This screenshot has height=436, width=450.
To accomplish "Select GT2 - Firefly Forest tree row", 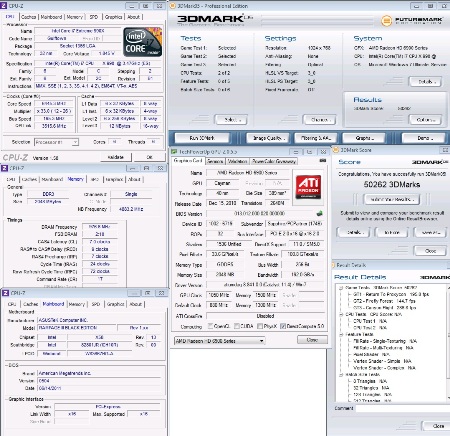I will tap(384, 301).
